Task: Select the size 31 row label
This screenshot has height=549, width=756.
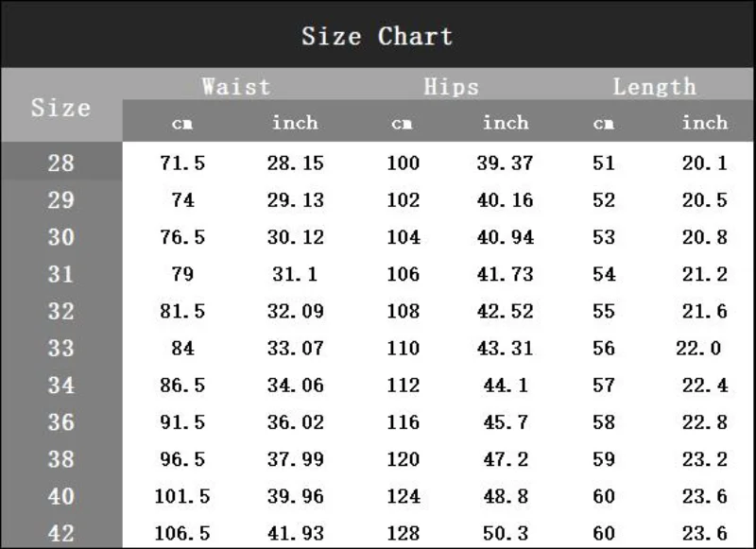Action: 60,274
